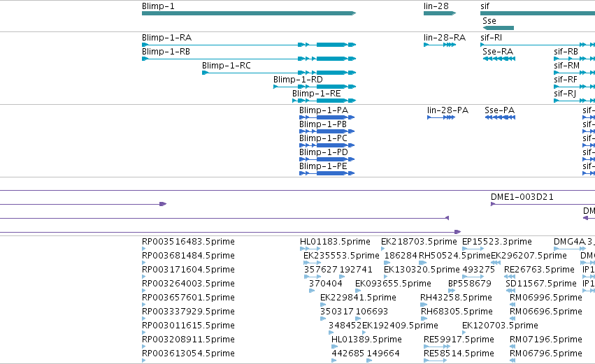
Task: Click the Blimp-1 gene name label
Action: point(158,6)
